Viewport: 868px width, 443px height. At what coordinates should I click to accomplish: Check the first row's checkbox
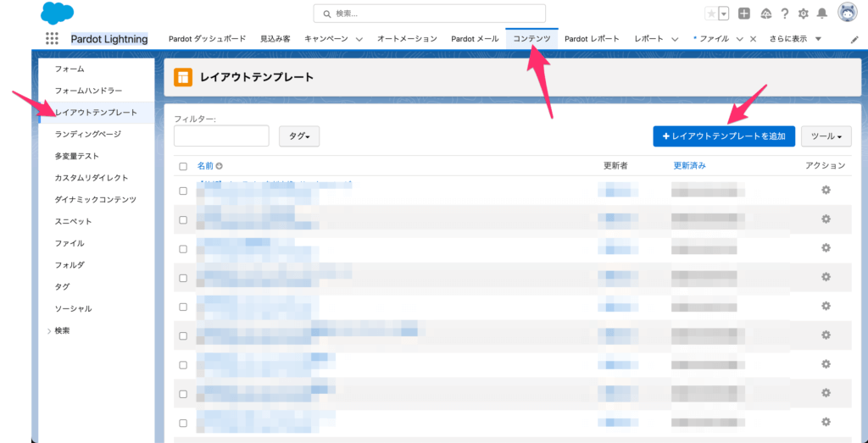click(183, 191)
